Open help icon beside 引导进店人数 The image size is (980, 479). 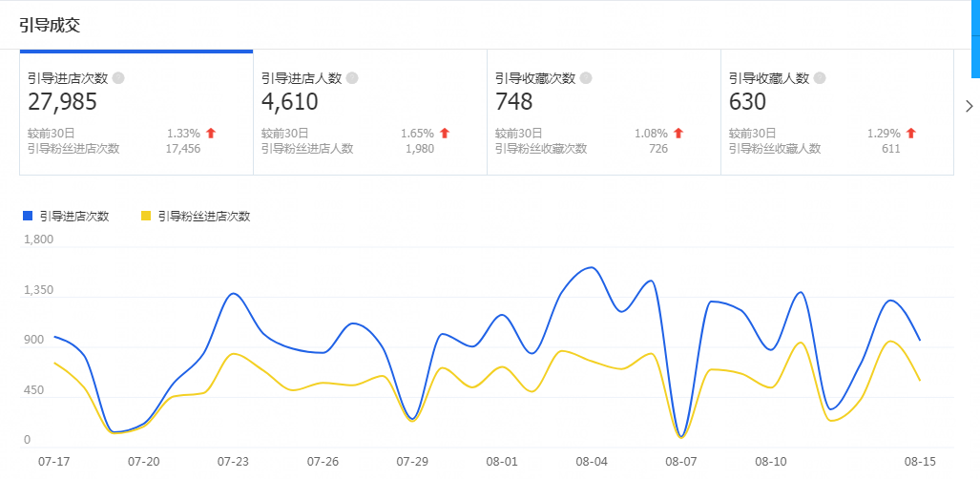352,78
